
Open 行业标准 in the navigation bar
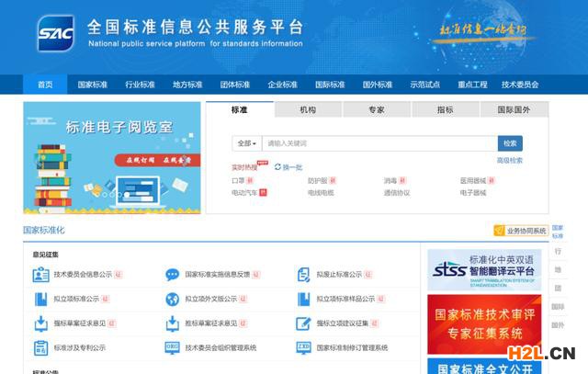click(x=140, y=85)
